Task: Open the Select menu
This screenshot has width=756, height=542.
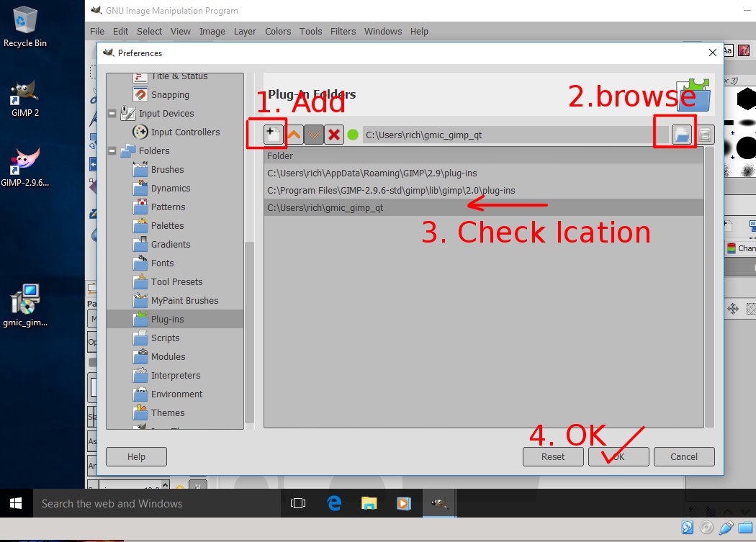Action: 150,32
